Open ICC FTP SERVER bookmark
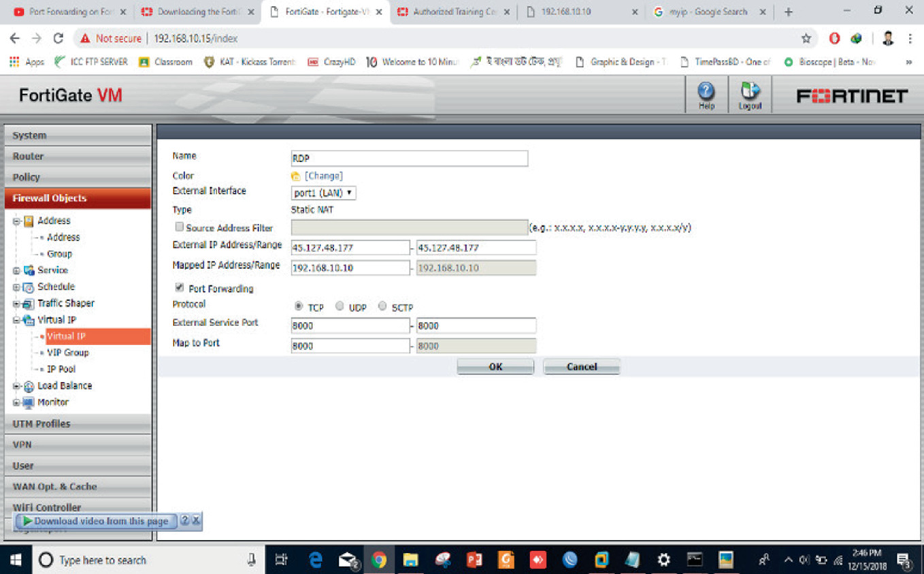Screen dimensions: 924x574 [91, 62]
